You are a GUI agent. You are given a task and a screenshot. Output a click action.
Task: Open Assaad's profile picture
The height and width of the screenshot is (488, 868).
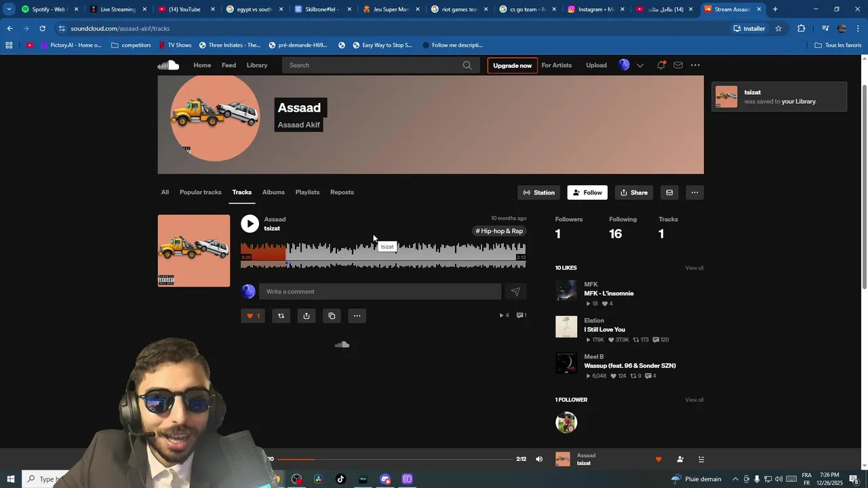214,119
